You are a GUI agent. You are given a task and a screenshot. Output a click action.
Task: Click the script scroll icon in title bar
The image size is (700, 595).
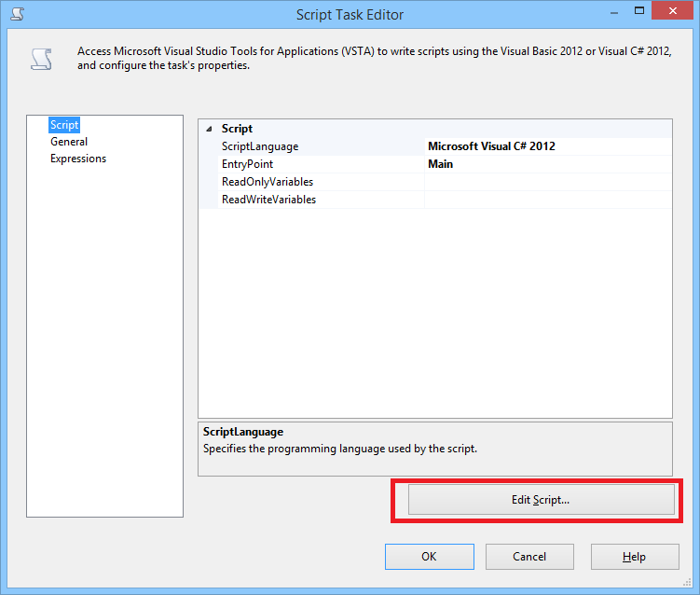tap(18, 14)
